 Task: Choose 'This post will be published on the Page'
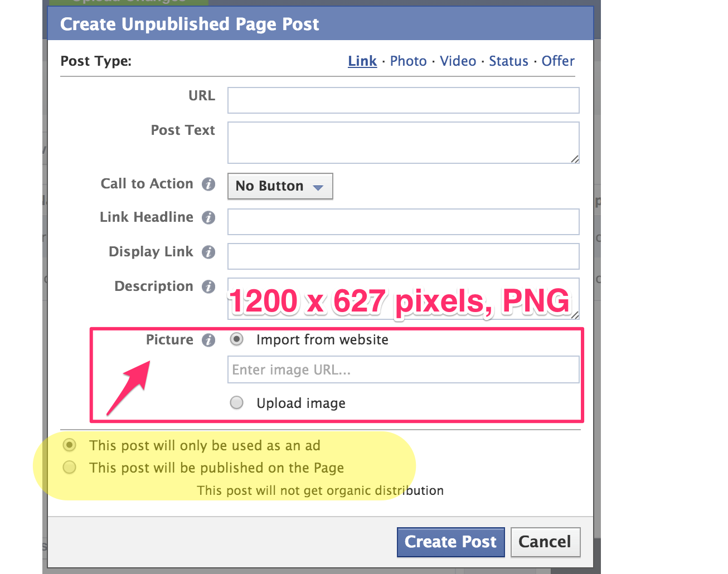tap(70, 467)
